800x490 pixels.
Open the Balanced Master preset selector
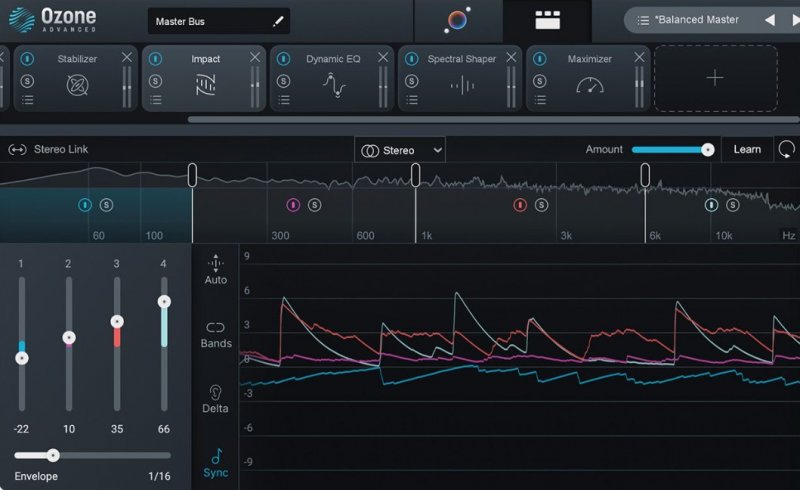(697, 20)
